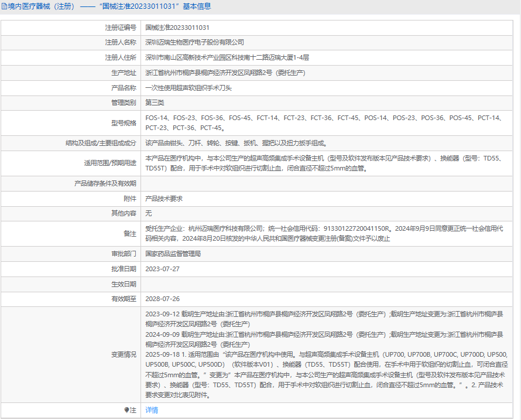Viewport: 521px width, 420px height.
Task: Click management category value 第三类
Action: pyautogui.click(x=155, y=103)
